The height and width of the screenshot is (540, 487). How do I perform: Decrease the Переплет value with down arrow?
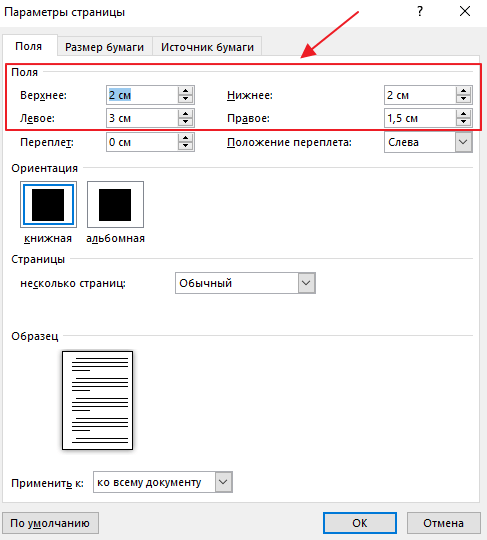pos(185,146)
